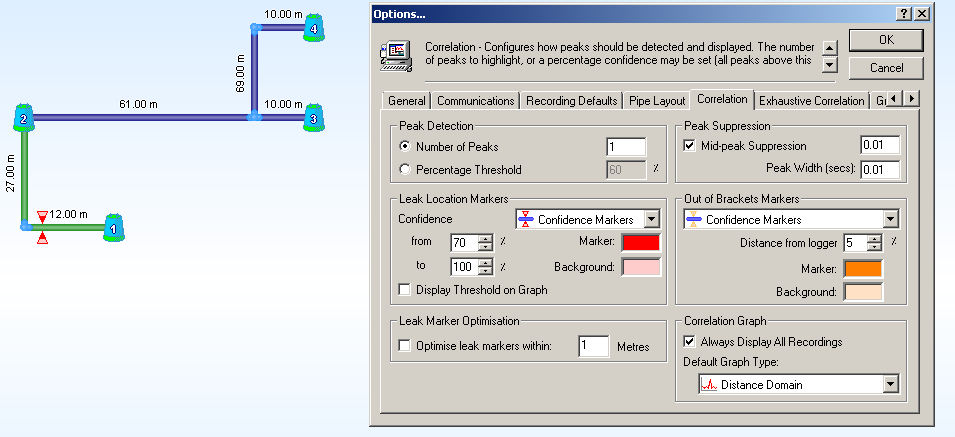Select Number of Peaks radio button

point(404,147)
